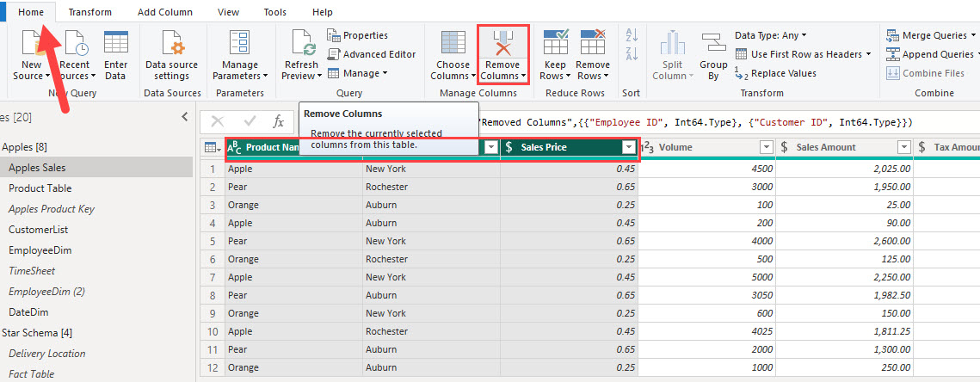Open the Help tab

click(x=323, y=12)
